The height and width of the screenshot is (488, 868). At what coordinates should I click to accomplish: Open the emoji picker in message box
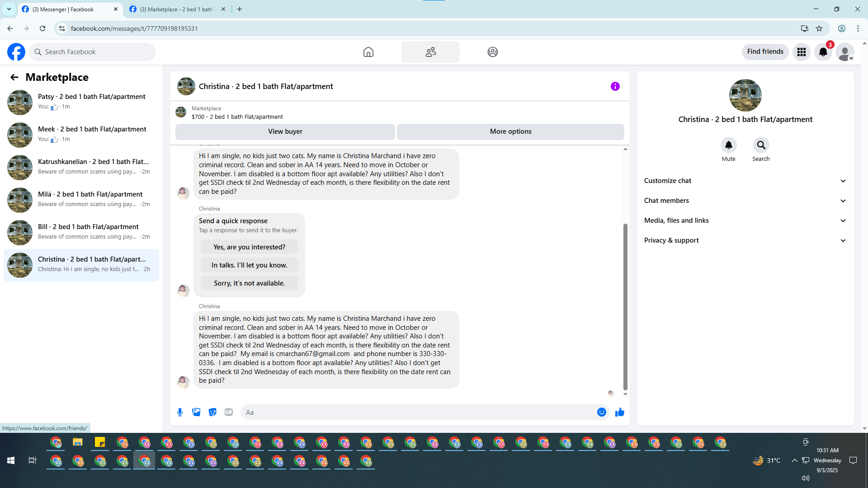point(602,412)
